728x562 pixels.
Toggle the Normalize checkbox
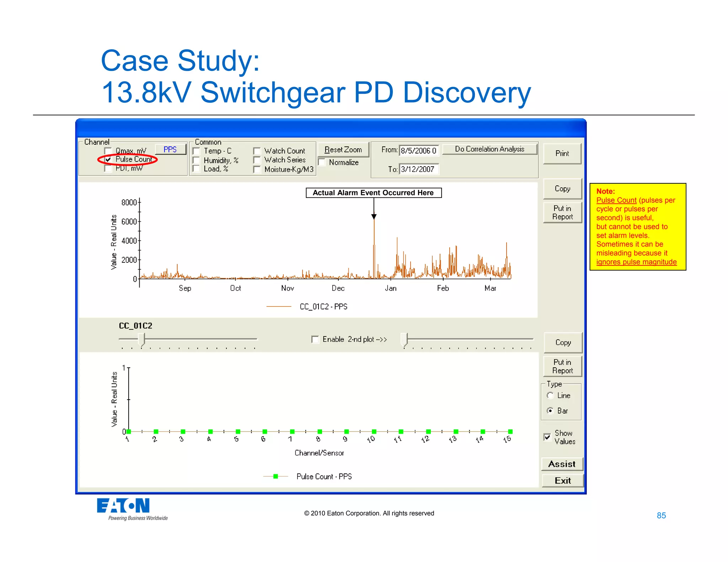pyautogui.click(x=322, y=162)
